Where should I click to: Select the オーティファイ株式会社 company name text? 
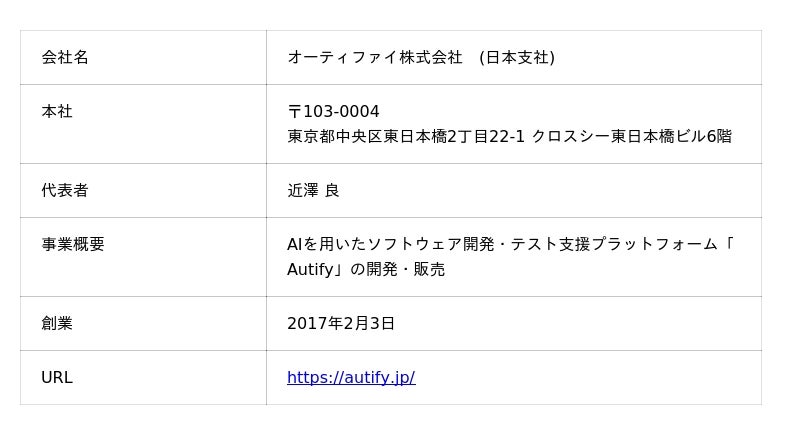(375, 58)
